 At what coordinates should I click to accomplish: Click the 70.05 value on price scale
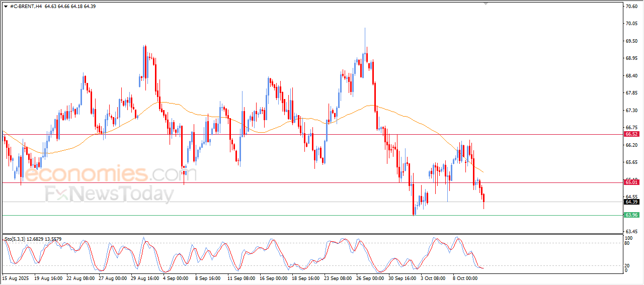[631, 24]
